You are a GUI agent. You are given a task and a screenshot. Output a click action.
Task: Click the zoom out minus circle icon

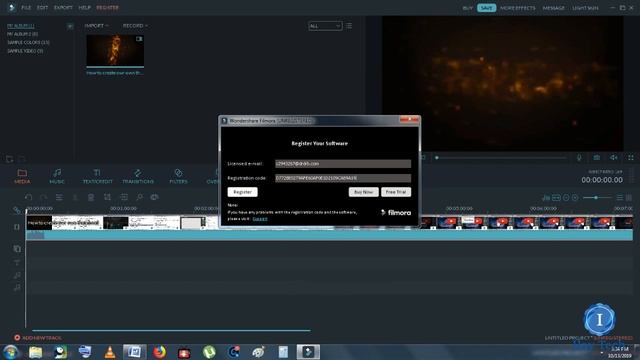[x=566, y=198]
